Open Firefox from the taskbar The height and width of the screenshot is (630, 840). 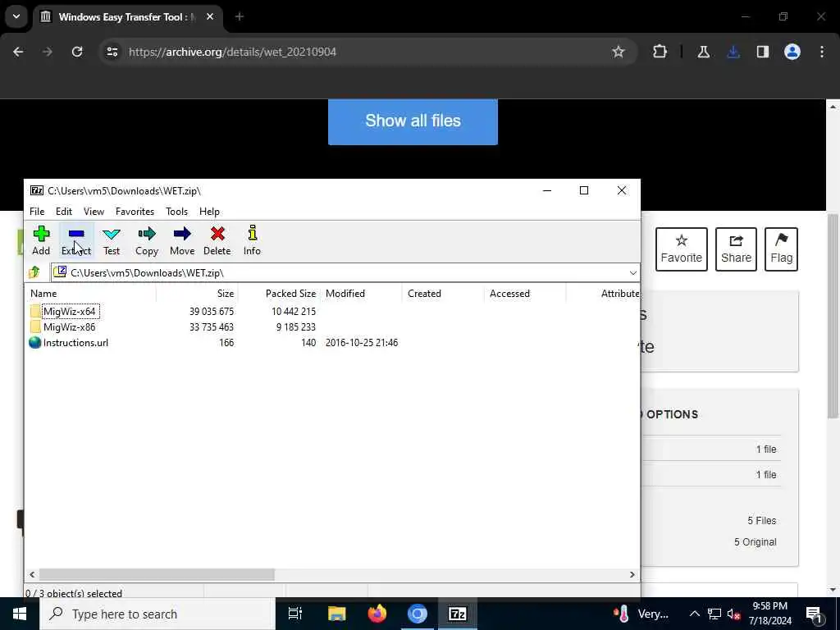click(377, 614)
